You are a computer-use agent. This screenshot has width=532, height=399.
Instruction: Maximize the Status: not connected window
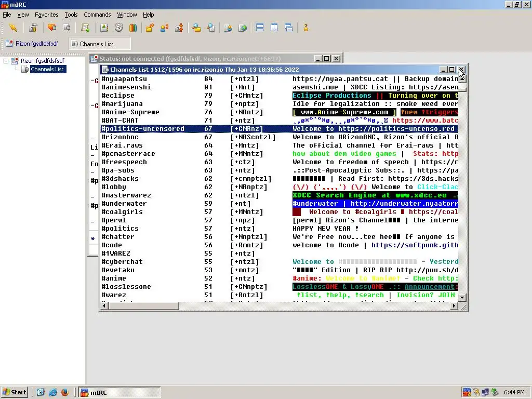tap(327, 59)
